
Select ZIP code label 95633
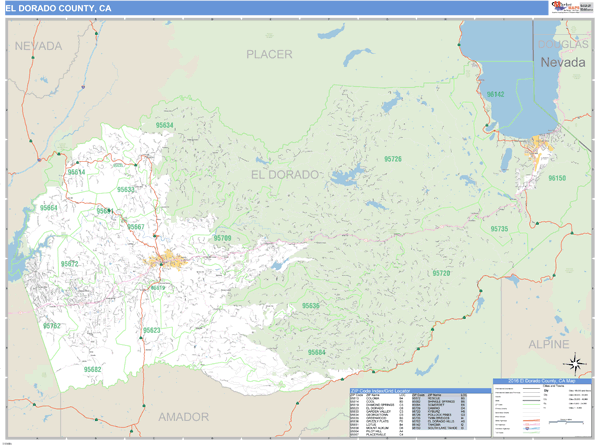(126, 190)
